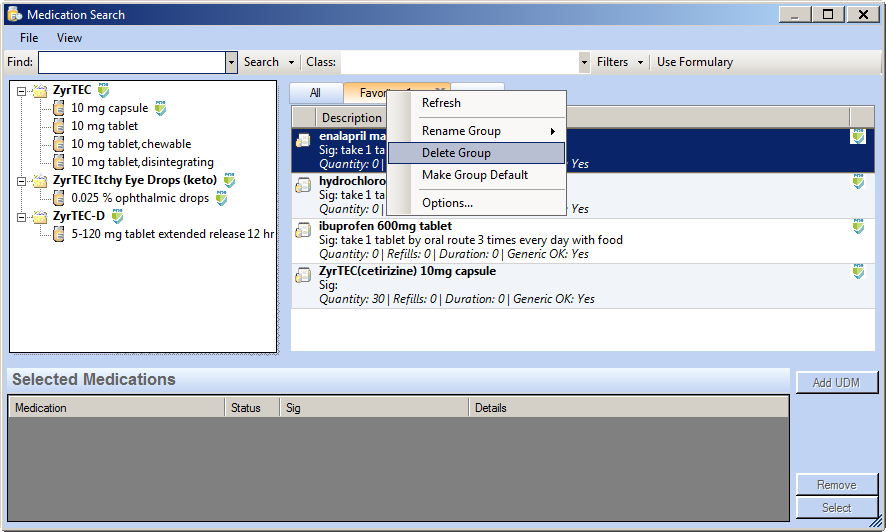Select ZyrTEC(cetirizine) 10mg capsule favorite
The image size is (886, 532).
[x=583, y=286]
